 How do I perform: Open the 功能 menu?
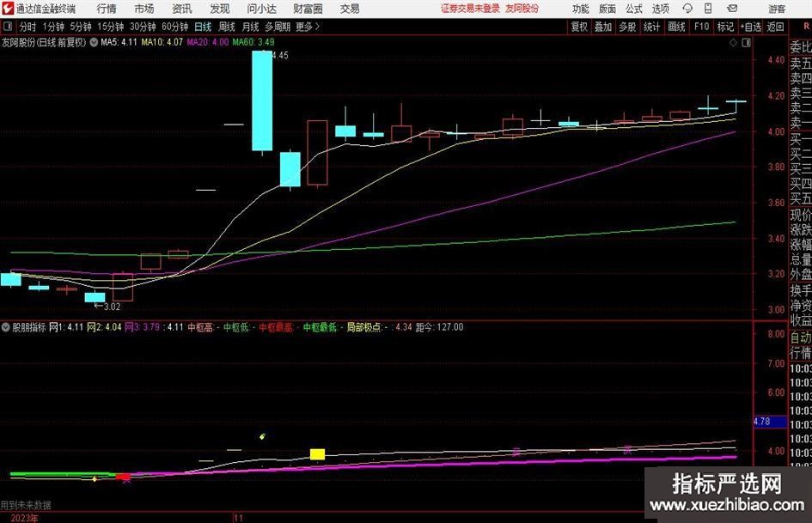click(581, 9)
